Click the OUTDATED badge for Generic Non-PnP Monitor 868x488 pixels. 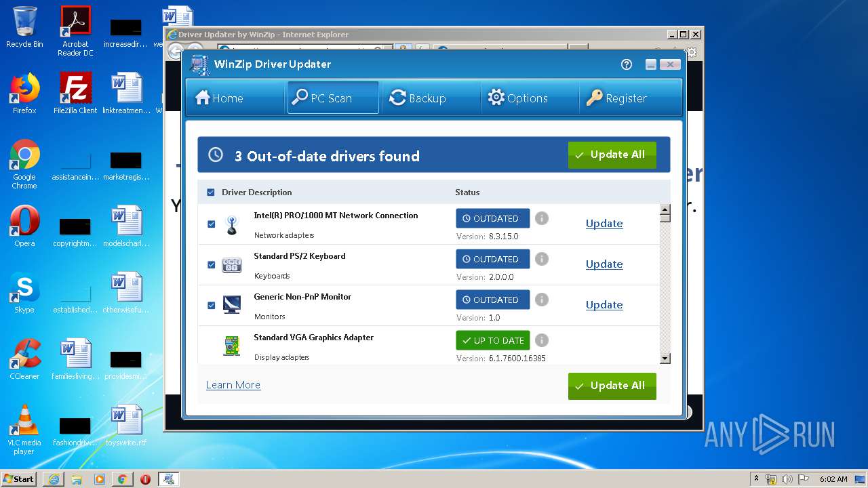(x=493, y=300)
